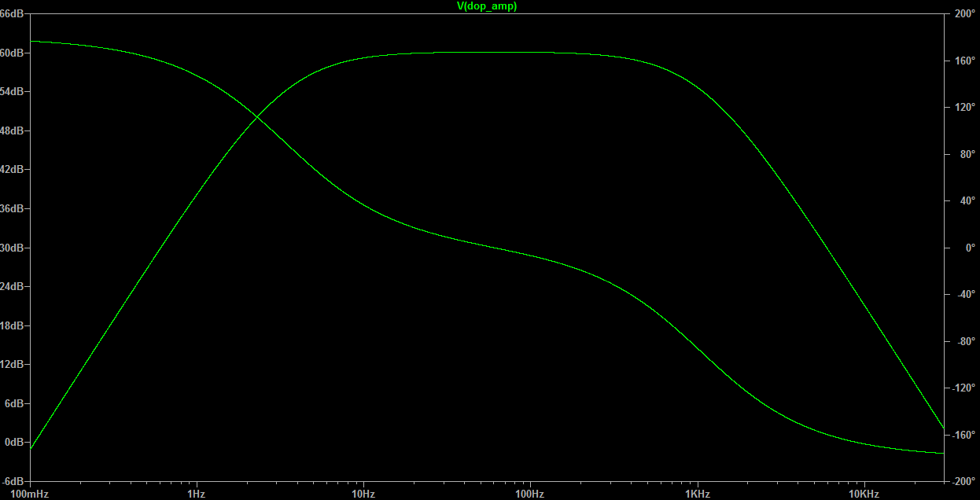Image resolution: width=980 pixels, height=500 pixels.
Task: Click the -6dB magnitude axis label
Action: coord(13,481)
